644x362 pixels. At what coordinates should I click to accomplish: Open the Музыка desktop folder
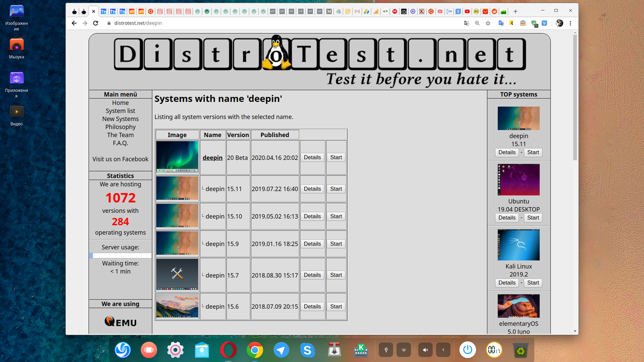[x=17, y=48]
